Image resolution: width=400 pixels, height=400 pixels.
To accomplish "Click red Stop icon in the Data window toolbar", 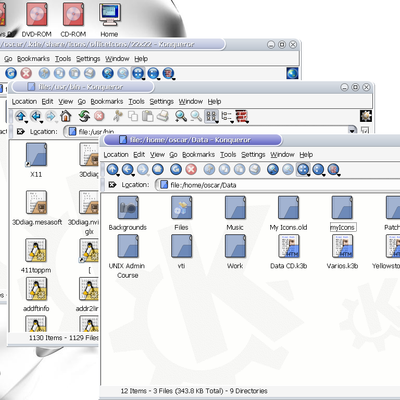I will (191, 169).
